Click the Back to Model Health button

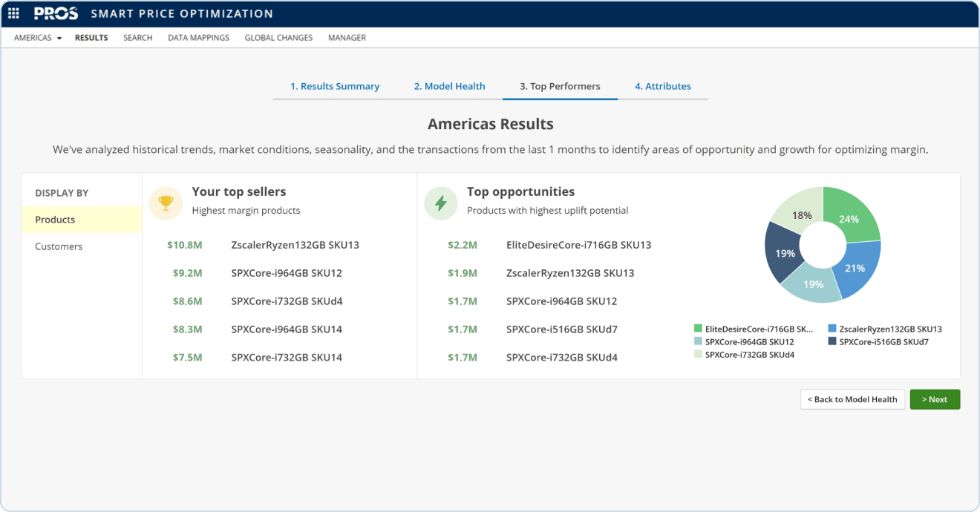(852, 399)
